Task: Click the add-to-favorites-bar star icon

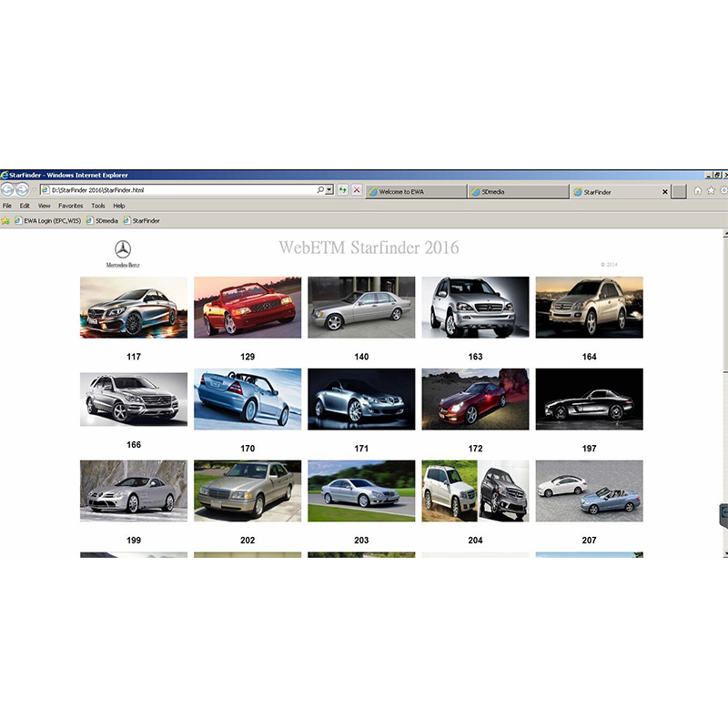Action: pyautogui.click(x=5, y=221)
